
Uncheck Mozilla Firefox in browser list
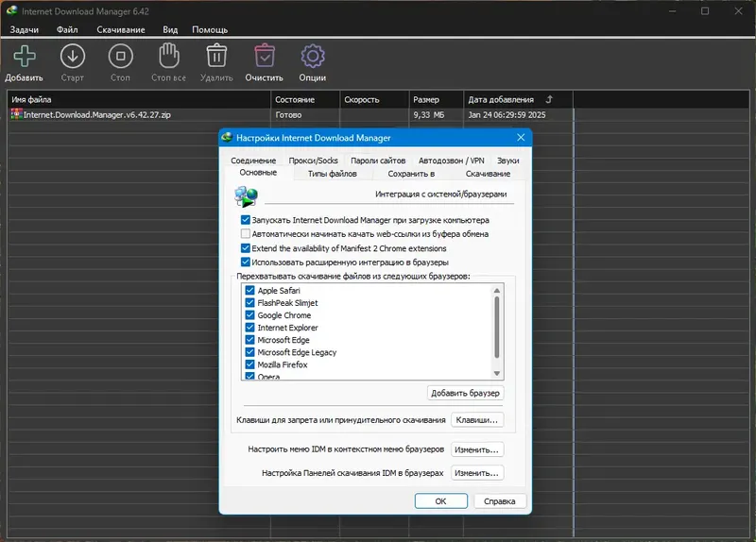249,364
